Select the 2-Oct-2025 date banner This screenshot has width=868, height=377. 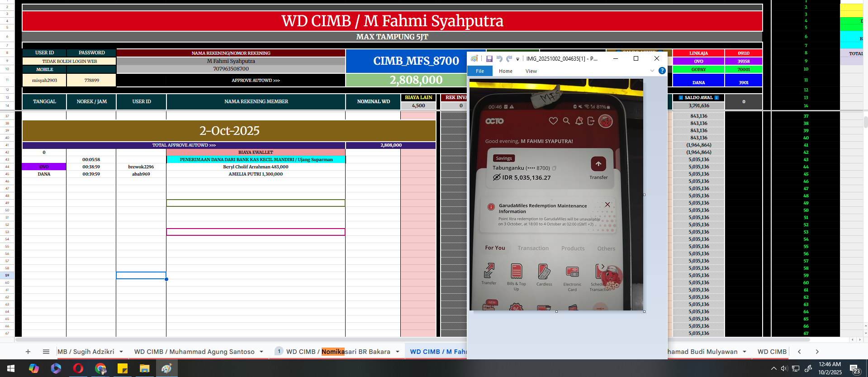(x=229, y=131)
